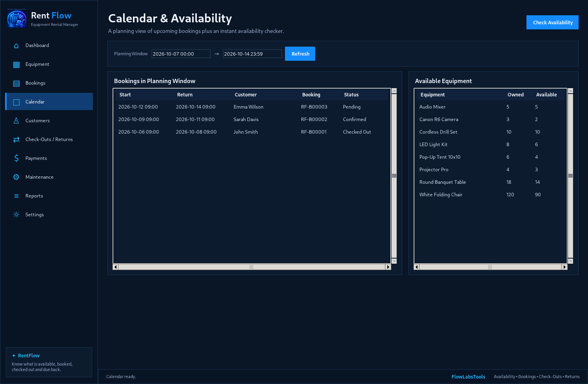
Task: Click the bookings table vertical scrollbar thumb
Action: pos(394,176)
